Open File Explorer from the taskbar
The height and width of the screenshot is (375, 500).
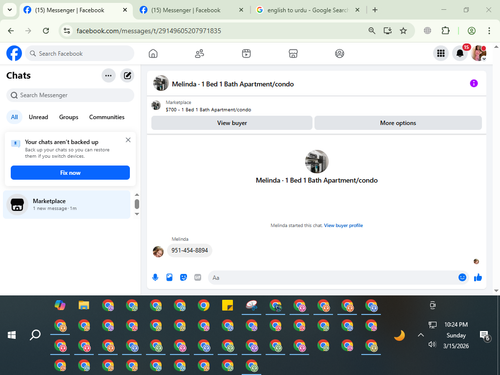pos(84,305)
